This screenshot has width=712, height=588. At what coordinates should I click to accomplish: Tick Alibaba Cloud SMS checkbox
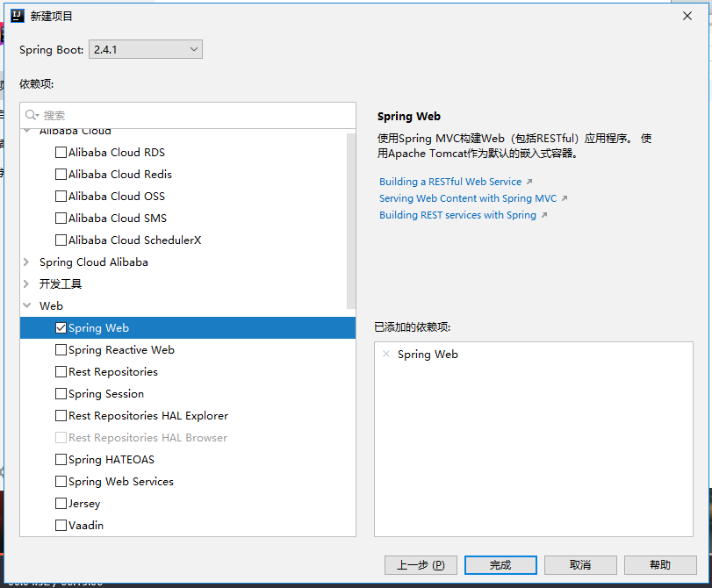click(61, 218)
